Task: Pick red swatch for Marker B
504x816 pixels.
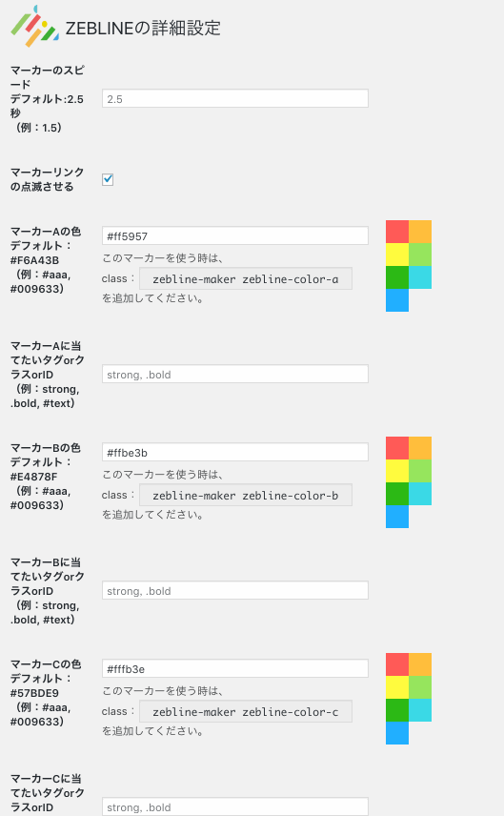Action: coord(397,448)
